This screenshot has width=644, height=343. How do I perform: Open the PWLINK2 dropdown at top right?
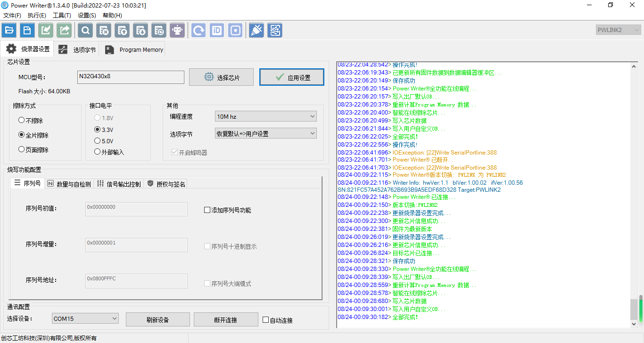click(618, 30)
